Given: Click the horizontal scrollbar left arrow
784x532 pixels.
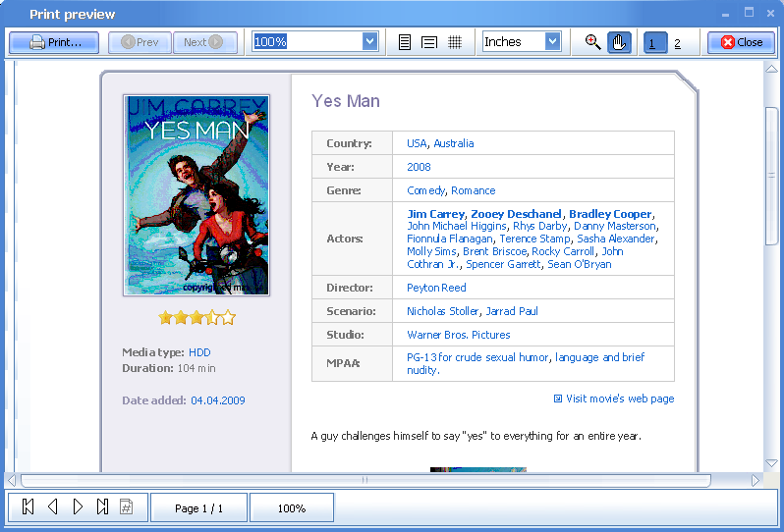Looking at the screenshot, I should coord(12,481).
